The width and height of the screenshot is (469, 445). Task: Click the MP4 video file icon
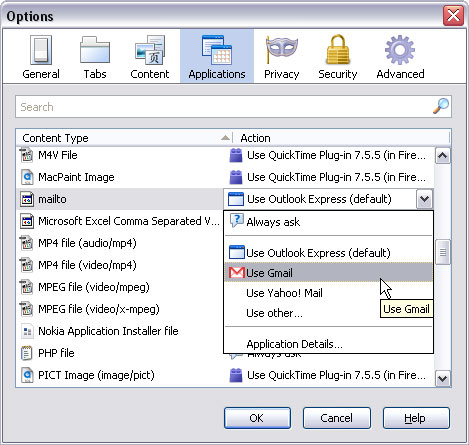click(26, 265)
